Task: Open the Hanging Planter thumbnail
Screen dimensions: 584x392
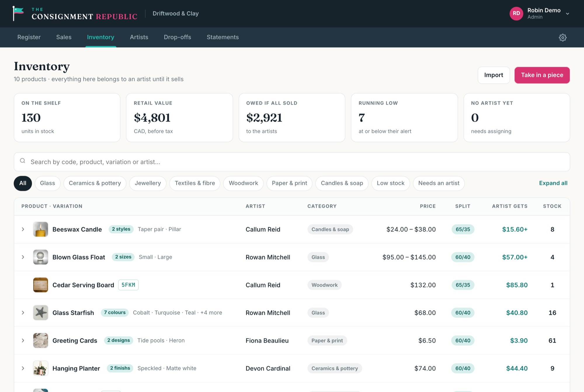Action: 41,368
